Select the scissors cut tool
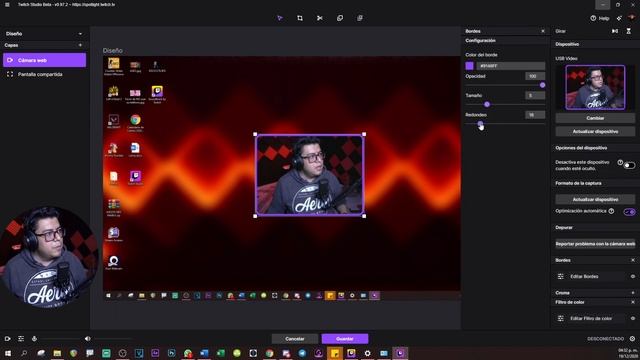640x360 pixels. [x=320, y=18]
